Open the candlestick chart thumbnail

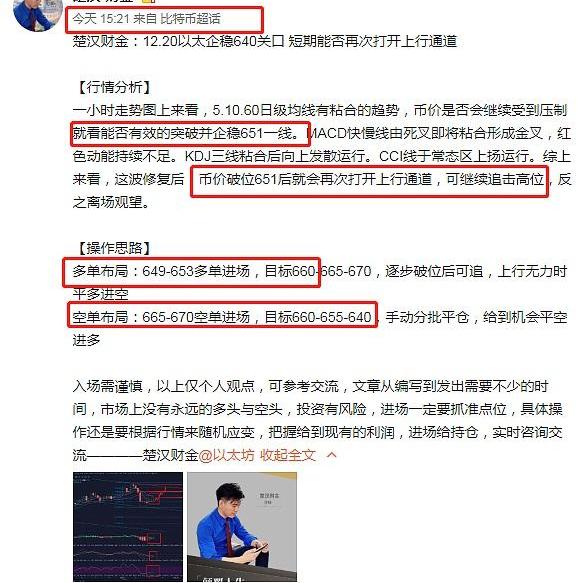128,527
